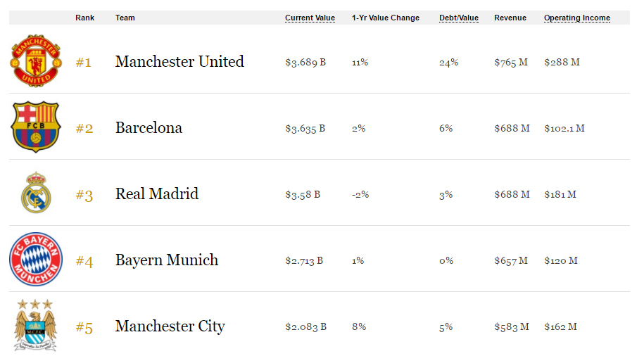Viewport: 644px width, 356px height.
Task: Sort by Current Value column header
Action: tap(310, 18)
